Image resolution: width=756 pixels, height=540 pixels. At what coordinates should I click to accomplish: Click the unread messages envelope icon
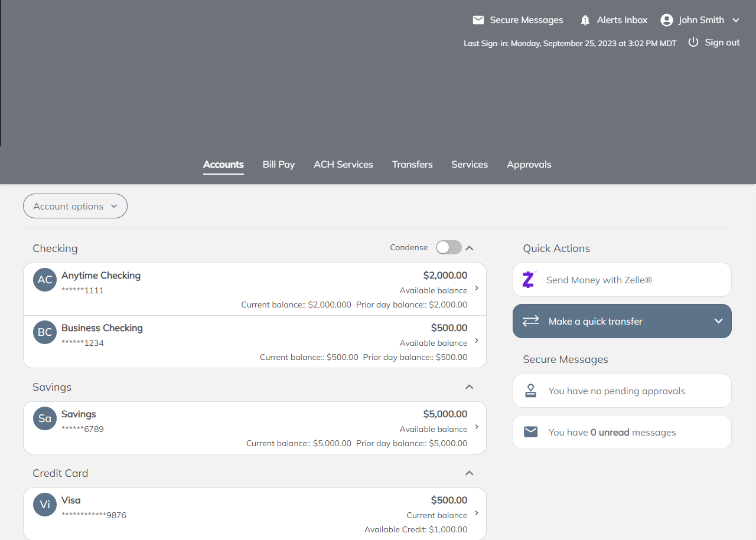(531, 432)
